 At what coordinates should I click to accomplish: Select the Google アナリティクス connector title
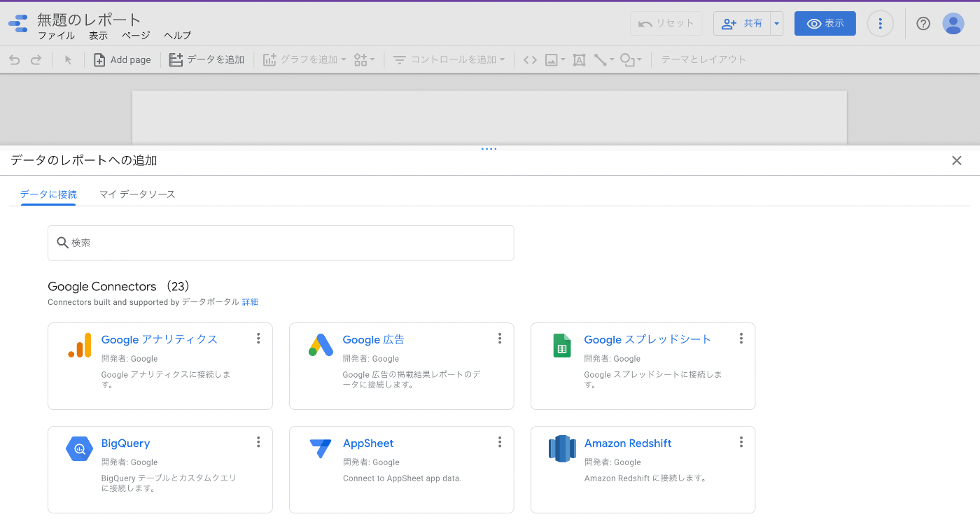click(159, 340)
